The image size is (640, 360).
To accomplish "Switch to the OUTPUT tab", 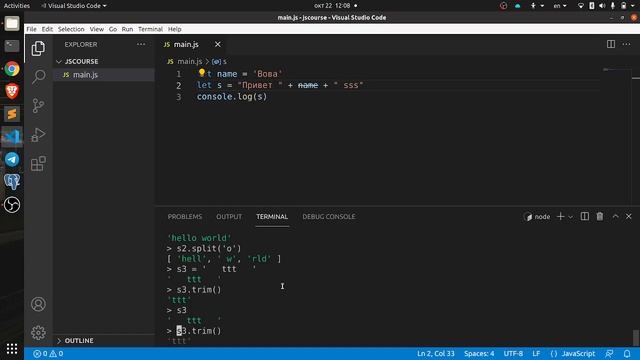I will (229, 216).
